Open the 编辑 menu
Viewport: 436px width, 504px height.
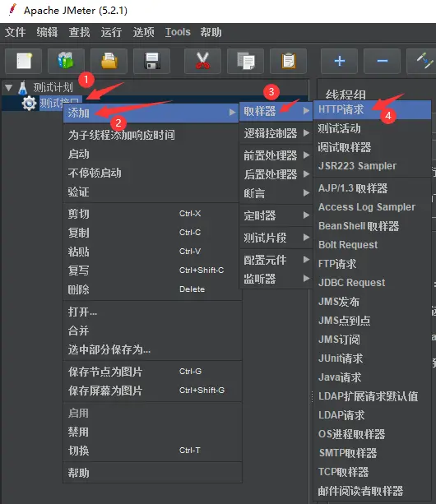(47, 32)
